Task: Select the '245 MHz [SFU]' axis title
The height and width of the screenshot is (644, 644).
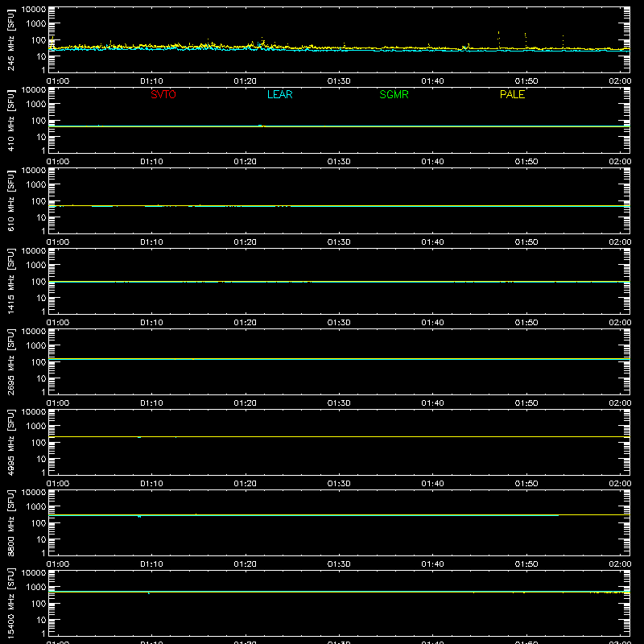Action: tap(10, 39)
